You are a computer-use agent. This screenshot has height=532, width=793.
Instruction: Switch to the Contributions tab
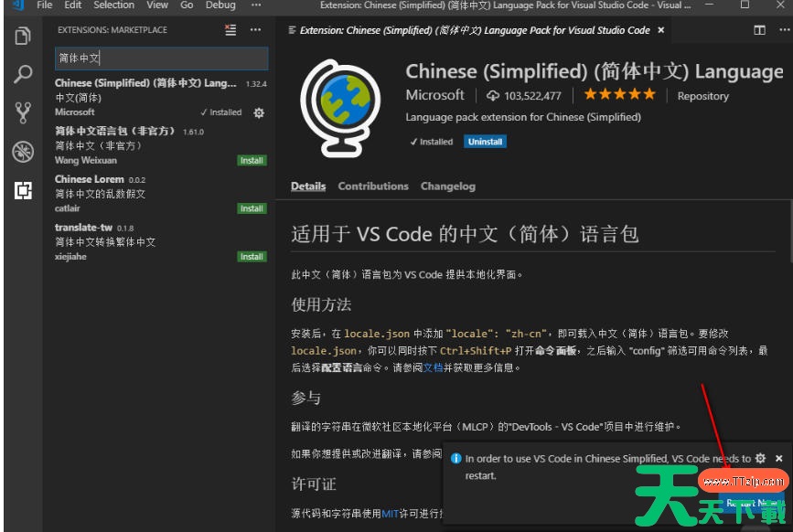[372, 186]
